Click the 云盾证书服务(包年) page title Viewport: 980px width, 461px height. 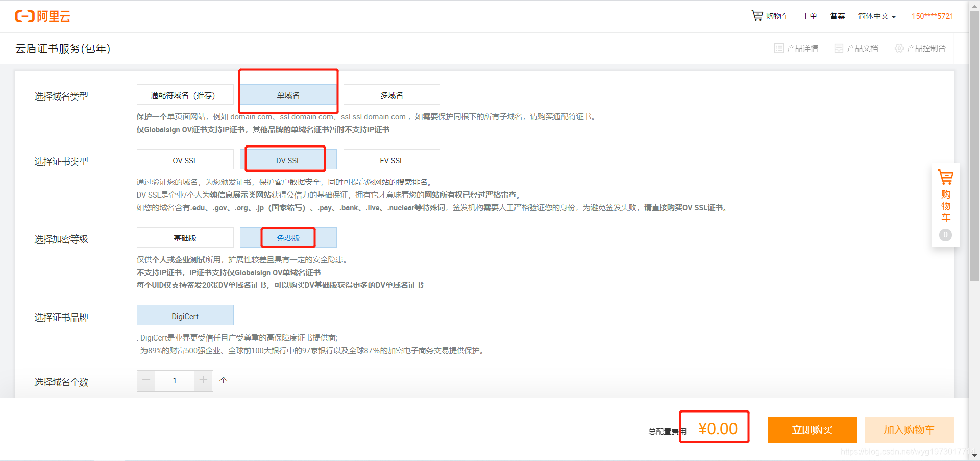63,48
